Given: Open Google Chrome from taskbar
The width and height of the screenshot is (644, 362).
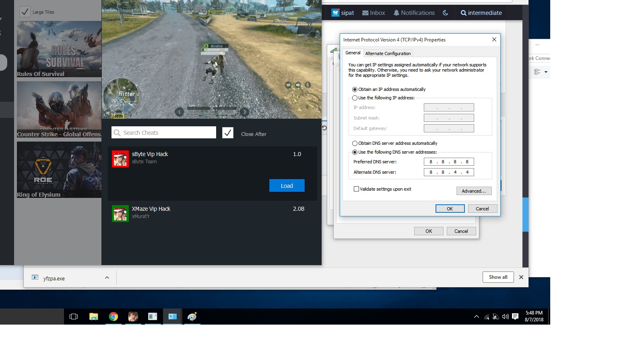Looking at the screenshot, I should click(114, 317).
